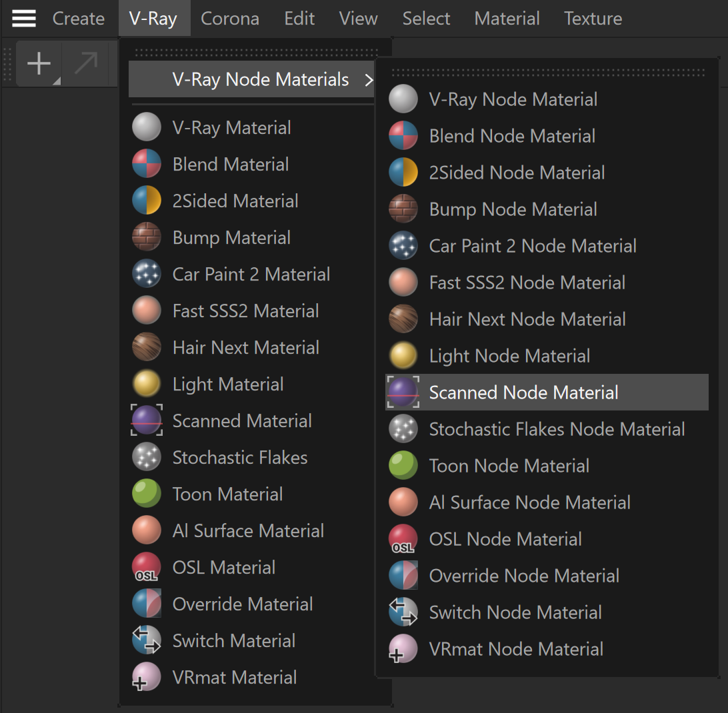728x713 pixels.
Task: Select Hair Next Node Material entry text
Action: (x=527, y=319)
